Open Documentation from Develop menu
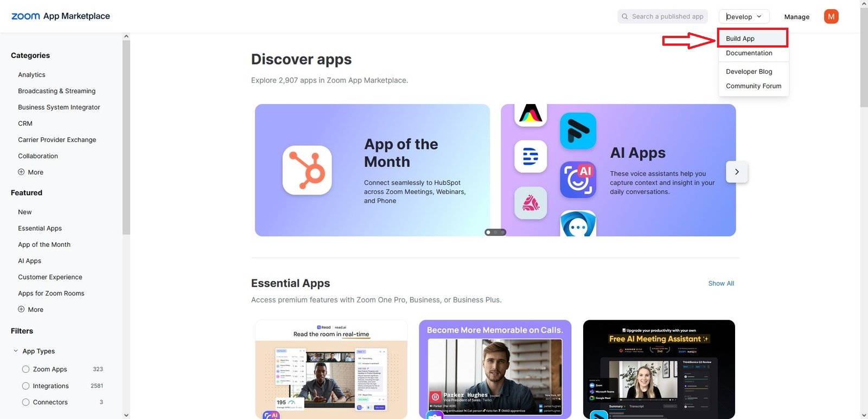 pyautogui.click(x=749, y=53)
